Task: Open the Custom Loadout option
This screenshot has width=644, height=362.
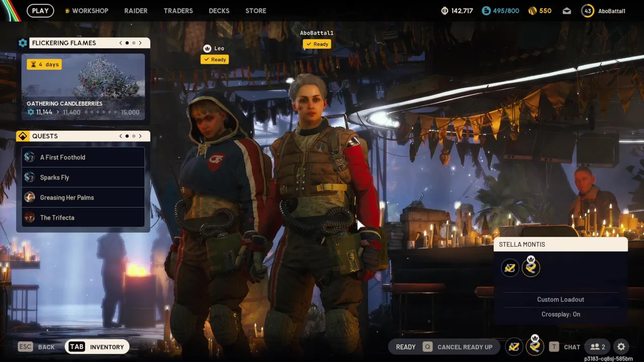Action: (560, 299)
